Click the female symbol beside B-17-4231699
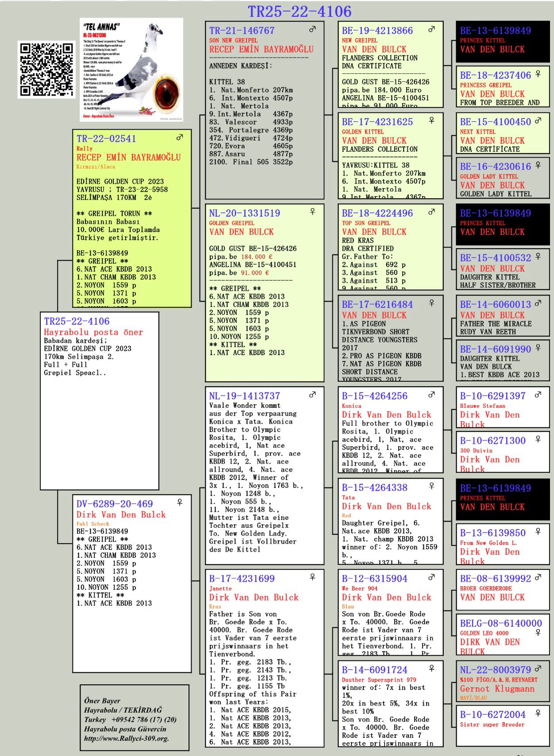 click(x=312, y=577)
